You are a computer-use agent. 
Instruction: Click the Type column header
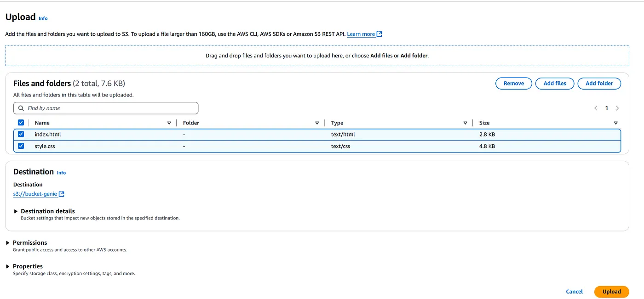coord(337,123)
